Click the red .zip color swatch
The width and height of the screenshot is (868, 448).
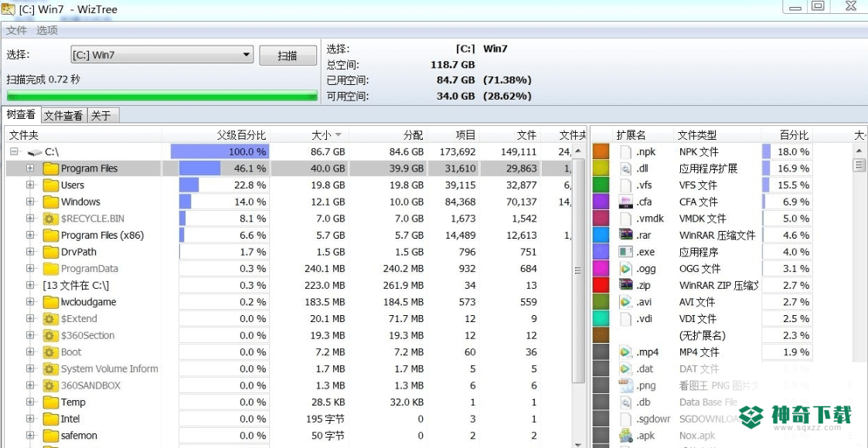tap(601, 285)
